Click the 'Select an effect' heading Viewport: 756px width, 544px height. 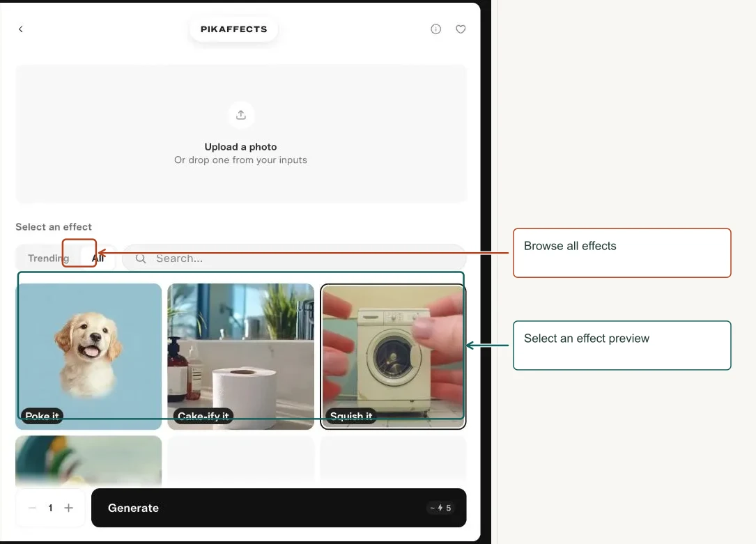click(54, 227)
